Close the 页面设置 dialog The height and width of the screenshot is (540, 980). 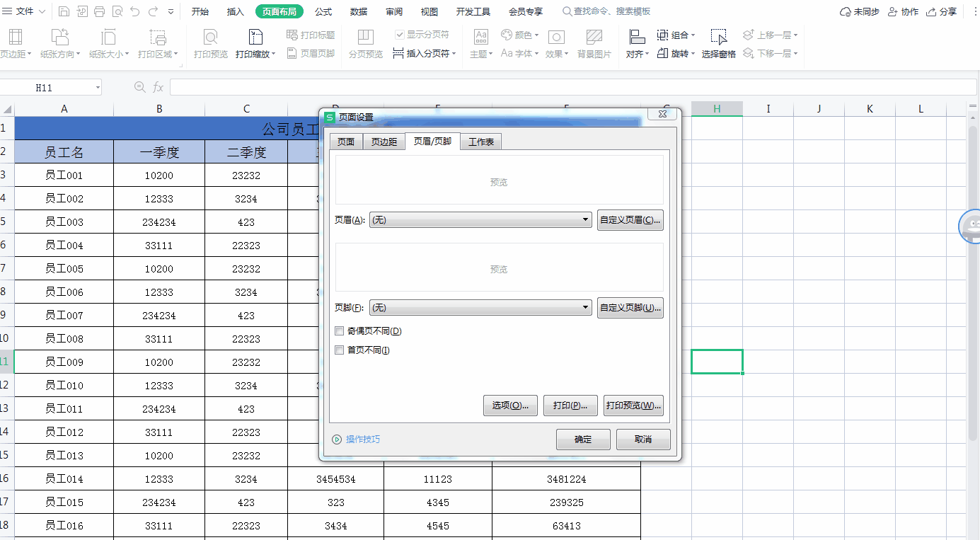(662, 113)
